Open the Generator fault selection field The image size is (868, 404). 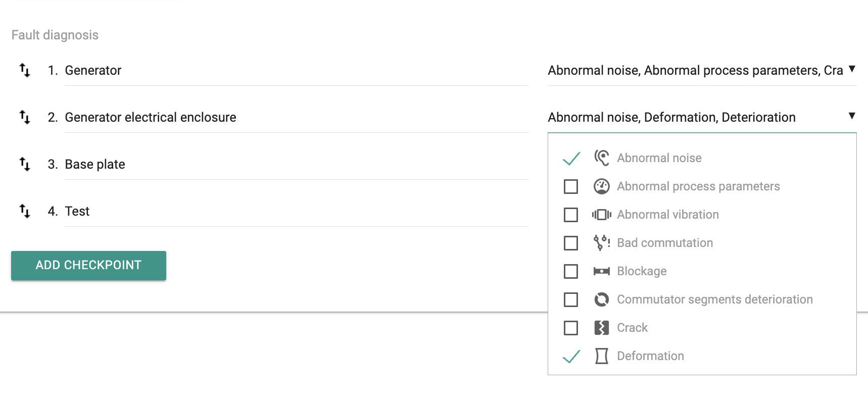tap(695, 71)
